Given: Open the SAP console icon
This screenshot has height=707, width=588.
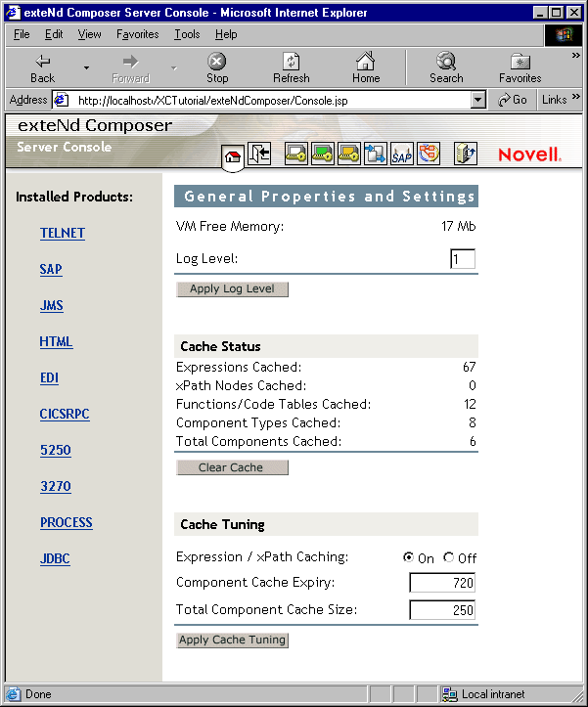Looking at the screenshot, I should click(x=402, y=154).
